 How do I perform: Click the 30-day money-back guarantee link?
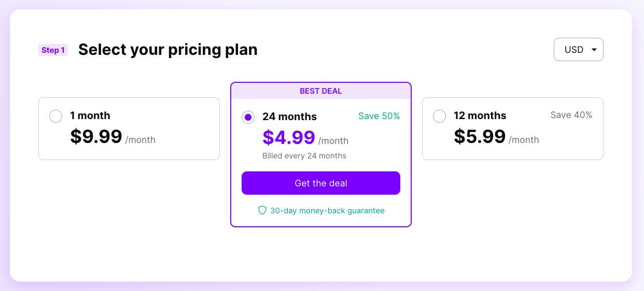coord(327,211)
